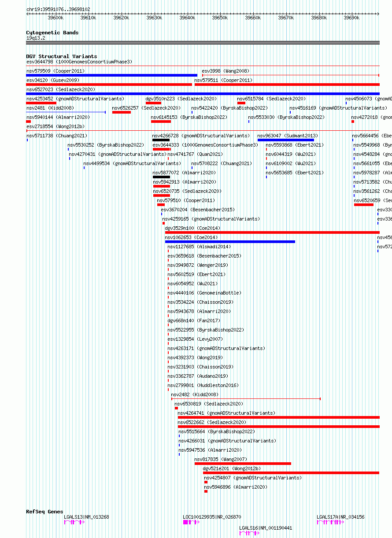The width and height of the screenshot is (392, 538).
Task: Click the black bar under nsv5877072
Action: pyautogui.click(x=161, y=177)
